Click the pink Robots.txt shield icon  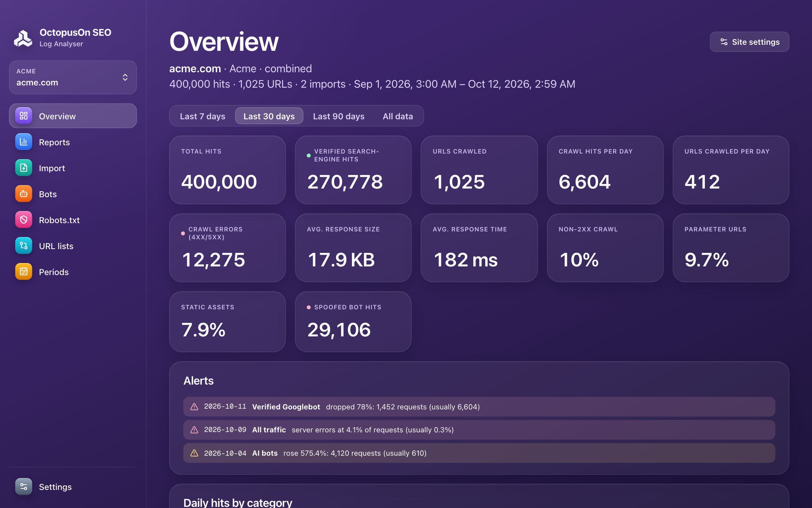coord(24,220)
